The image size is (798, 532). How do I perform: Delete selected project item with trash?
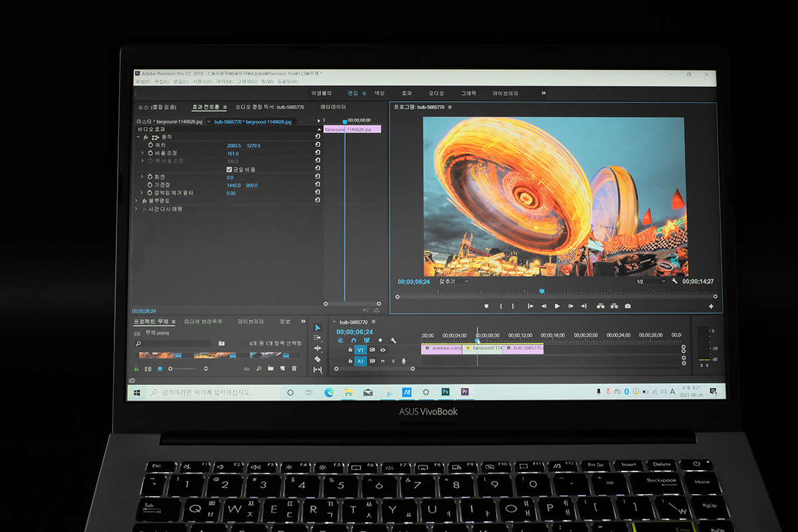(295, 368)
